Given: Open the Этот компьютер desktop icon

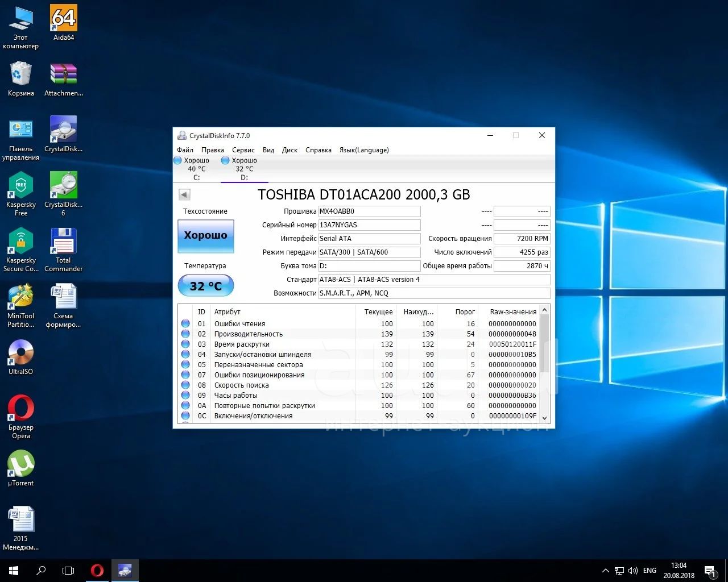Looking at the screenshot, I should coord(20,27).
